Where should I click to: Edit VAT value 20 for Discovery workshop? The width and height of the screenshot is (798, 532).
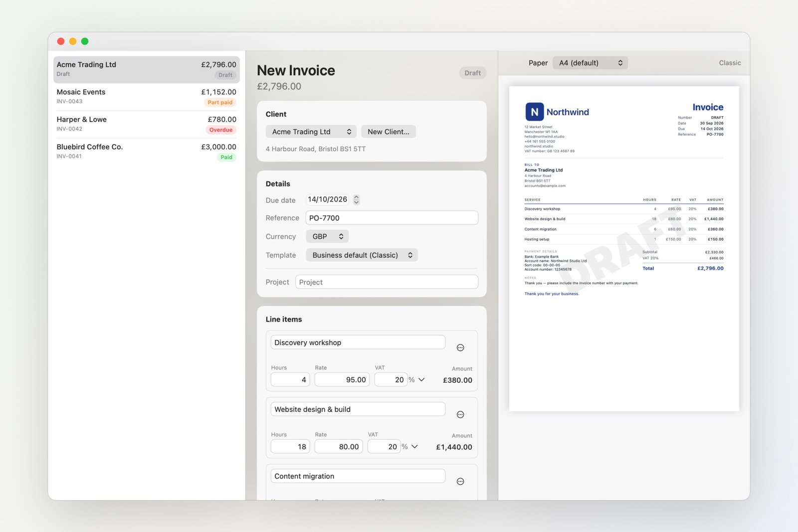(x=391, y=379)
